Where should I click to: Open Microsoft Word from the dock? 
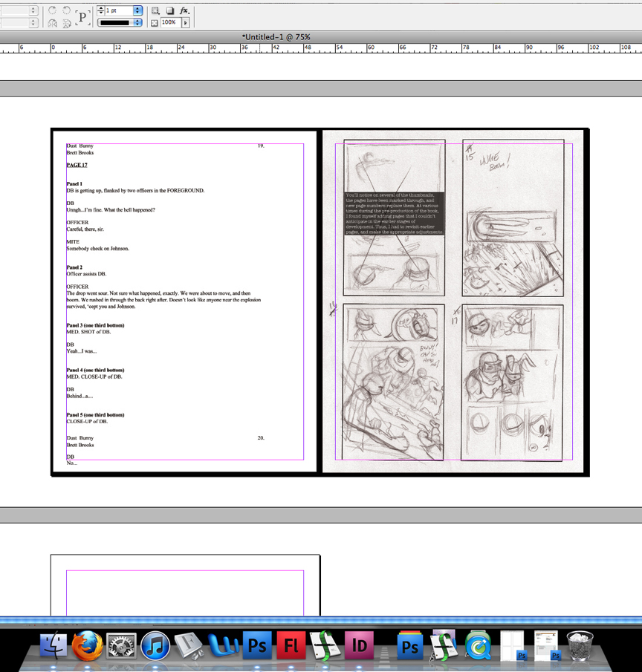pyautogui.click(x=223, y=645)
